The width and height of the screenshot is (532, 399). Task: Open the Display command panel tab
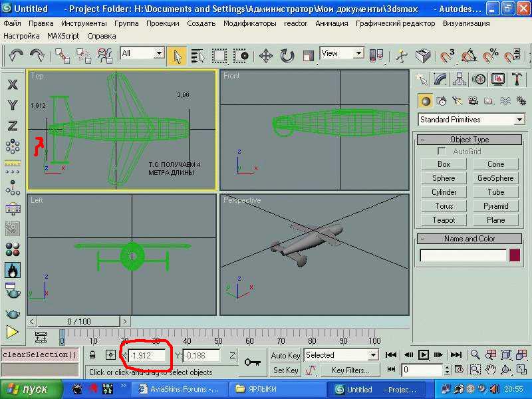click(x=497, y=79)
